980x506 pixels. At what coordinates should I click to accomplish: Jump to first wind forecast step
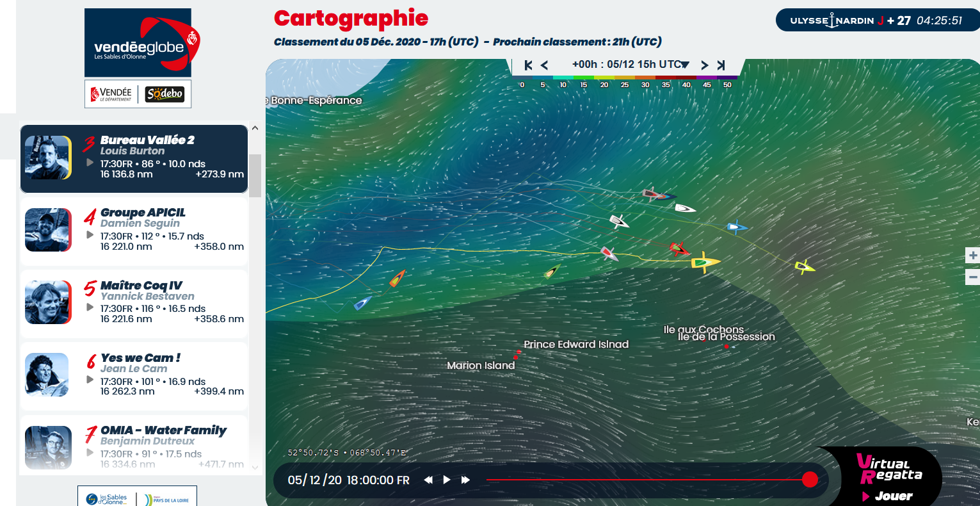tap(528, 65)
